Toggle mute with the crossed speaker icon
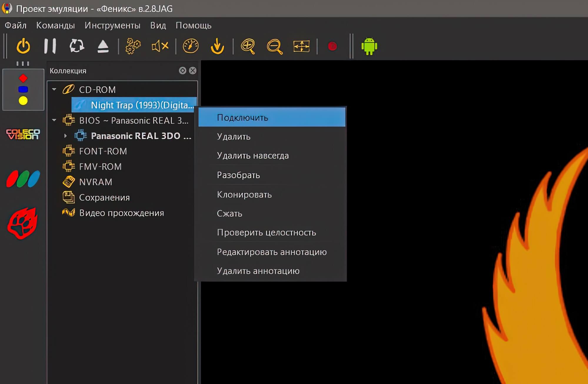Viewport: 588px width, 384px height. pos(160,46)
